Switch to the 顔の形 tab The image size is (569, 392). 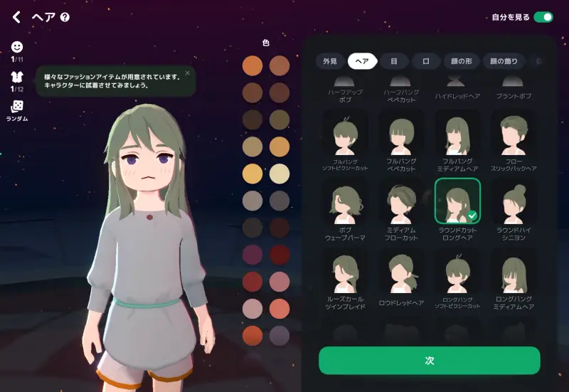(462, 61)
